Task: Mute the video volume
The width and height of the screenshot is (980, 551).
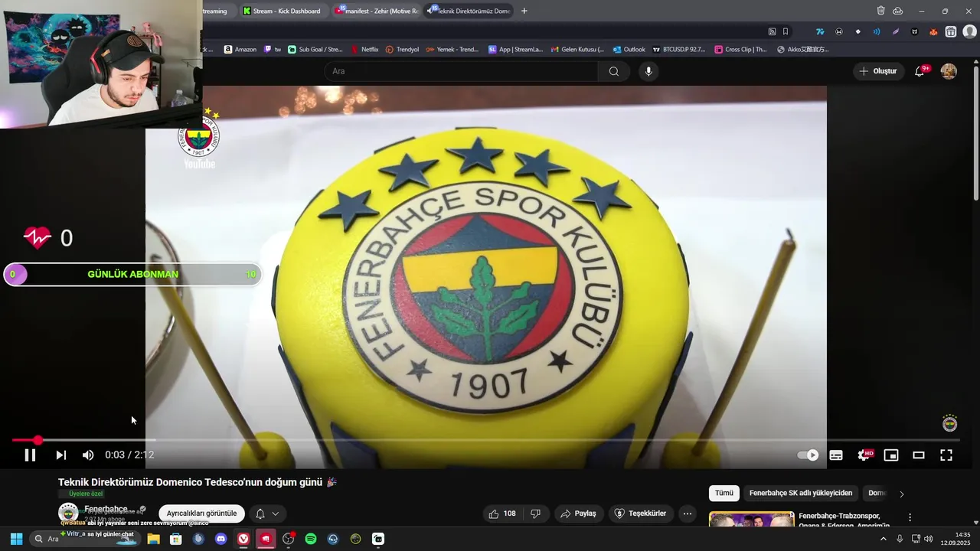Action: tap(88, 455)
